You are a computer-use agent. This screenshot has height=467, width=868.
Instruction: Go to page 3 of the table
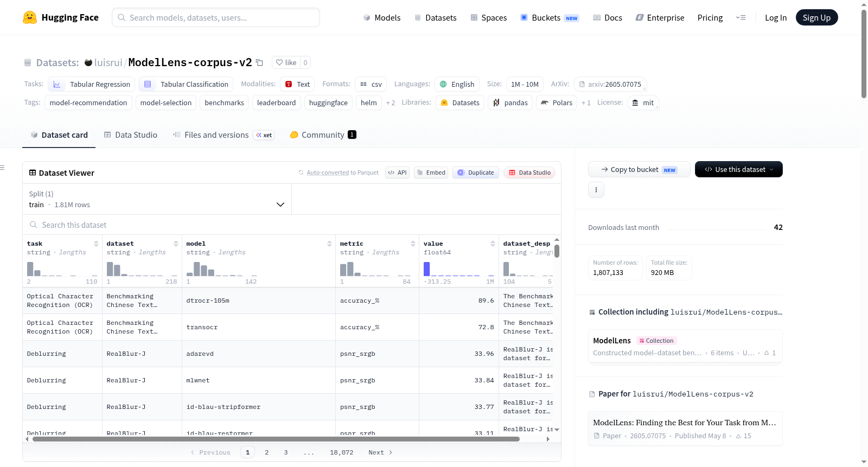[286, 452]
